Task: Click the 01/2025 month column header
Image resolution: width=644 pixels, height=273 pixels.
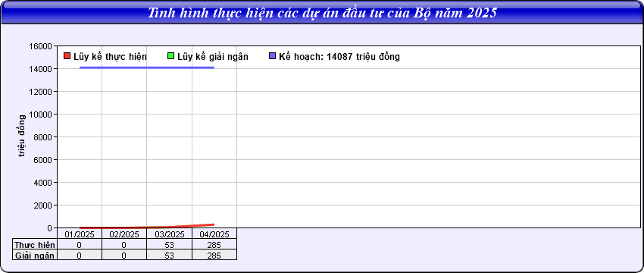Action: point(80,234)
